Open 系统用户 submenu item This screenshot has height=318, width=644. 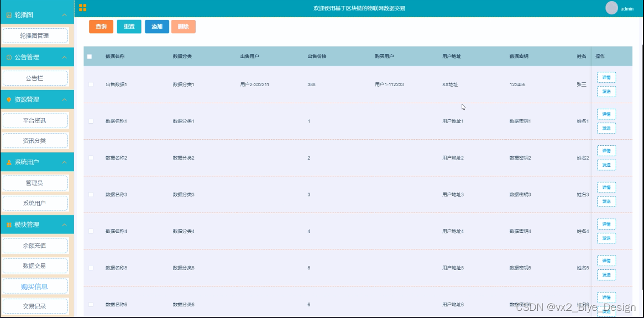coord(35,203)
